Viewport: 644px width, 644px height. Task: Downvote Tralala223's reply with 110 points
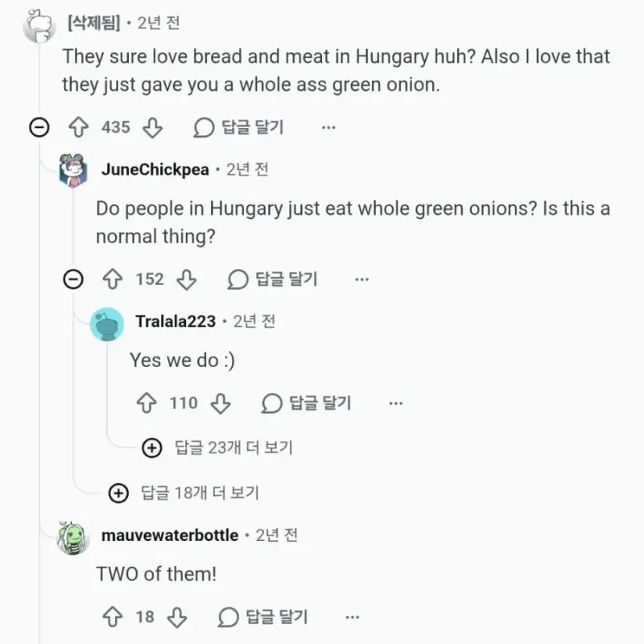[221, 403]
